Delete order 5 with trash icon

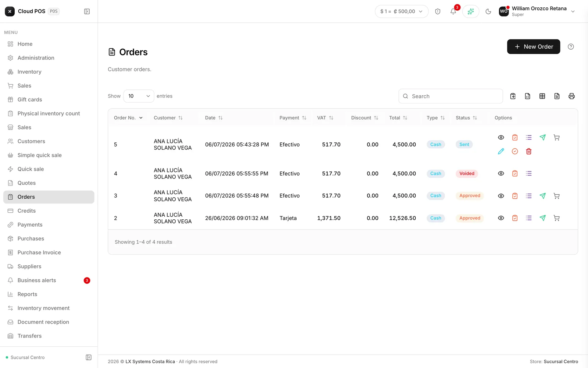tap(529, 151)
